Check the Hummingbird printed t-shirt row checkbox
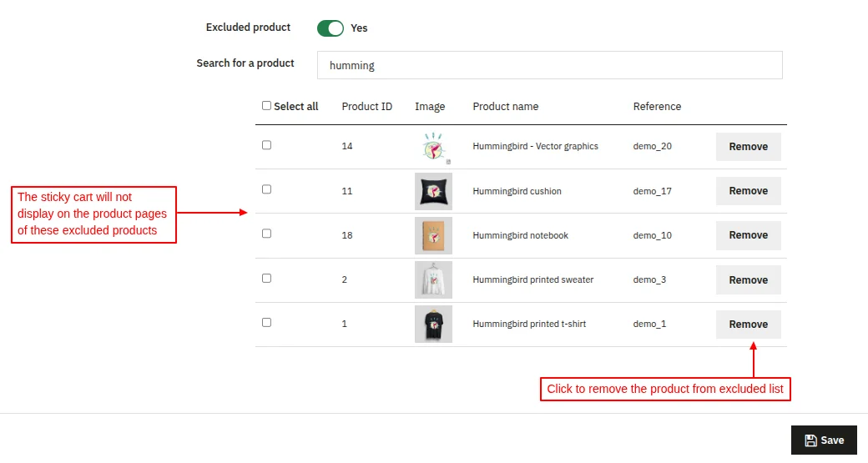The image size is (868, 463). coord(266,323)
